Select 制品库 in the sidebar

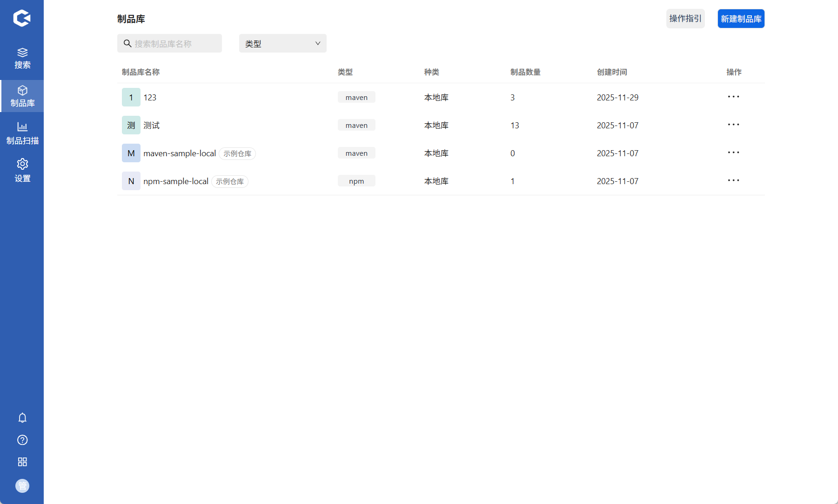coord(22,96)
